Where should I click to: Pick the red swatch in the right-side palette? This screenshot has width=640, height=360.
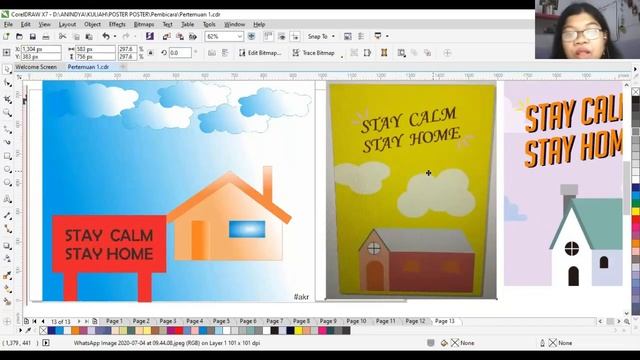[x=636, y=220]
